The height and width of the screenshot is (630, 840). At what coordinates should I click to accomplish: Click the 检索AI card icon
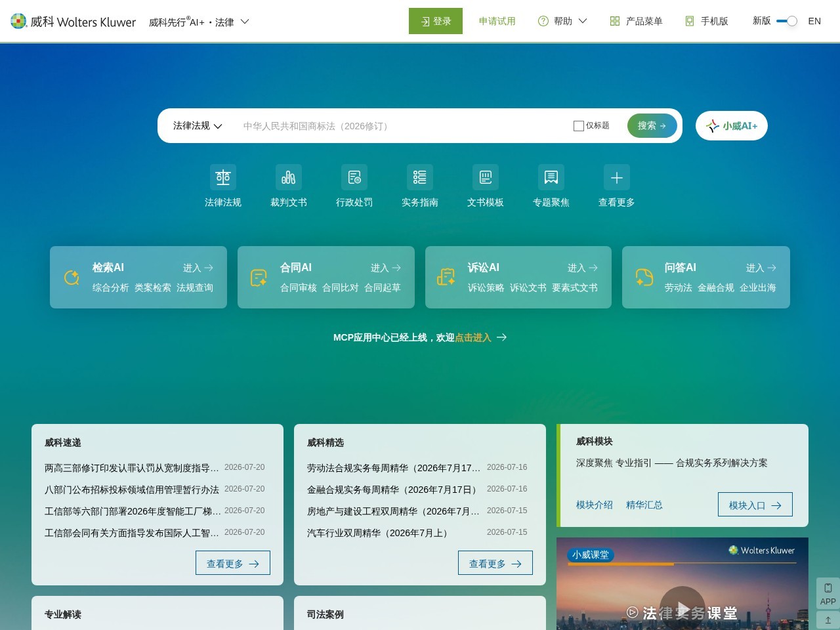pos(72,278)
